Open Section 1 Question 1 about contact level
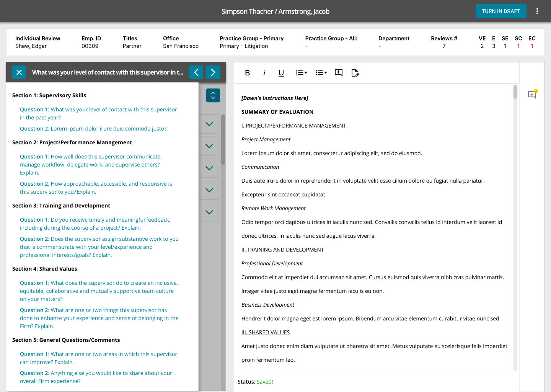 coord(98,113)
